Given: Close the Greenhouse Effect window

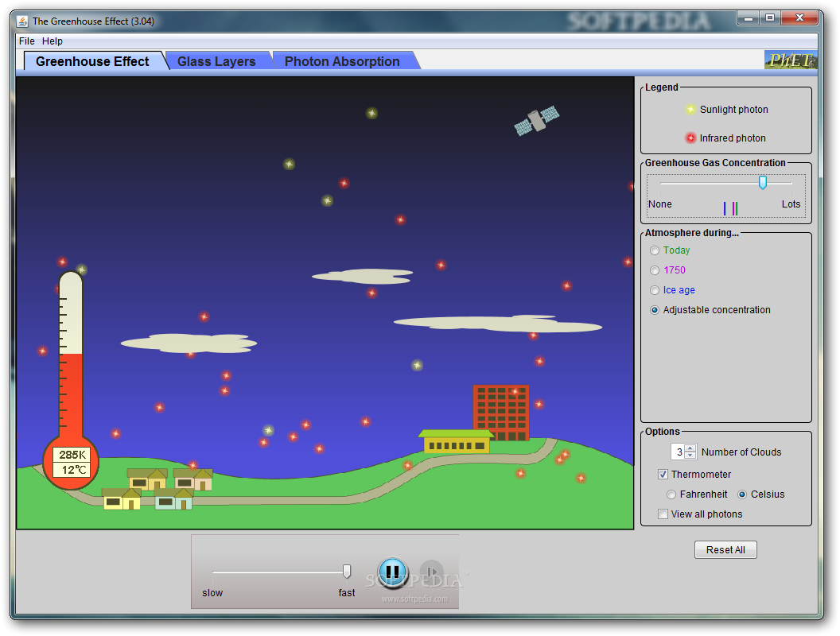Looking at the screenshot, I should pos(799,18).
